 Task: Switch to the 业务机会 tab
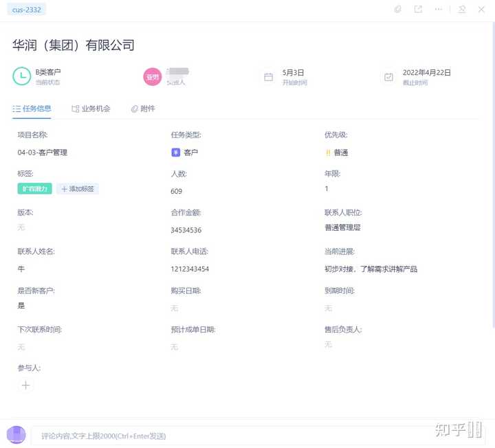(x=91, y=109)
